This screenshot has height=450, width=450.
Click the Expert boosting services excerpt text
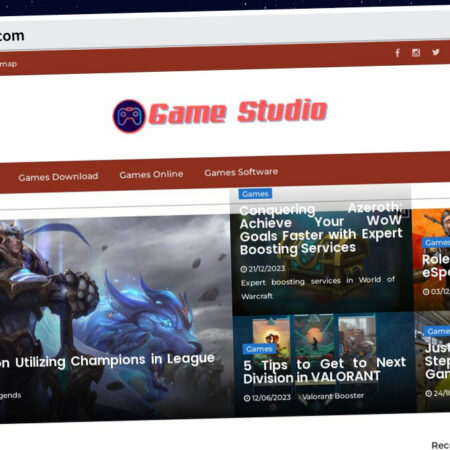[x=318, y=288]
